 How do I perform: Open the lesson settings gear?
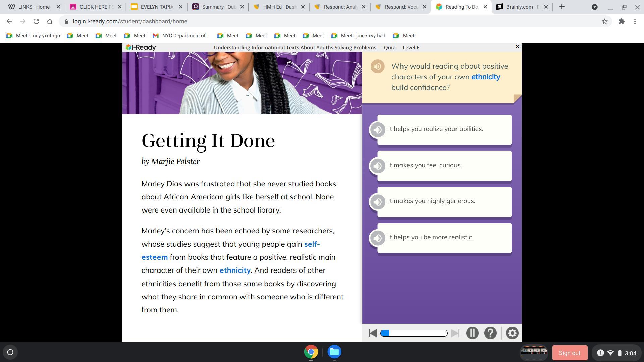[x=512, y=333]
